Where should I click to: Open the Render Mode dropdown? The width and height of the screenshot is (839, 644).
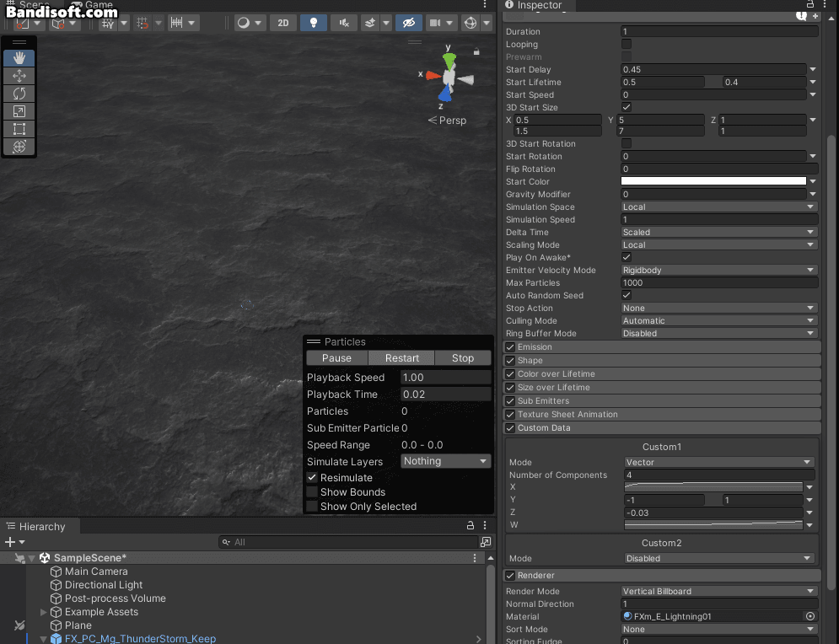click(719, 592)
